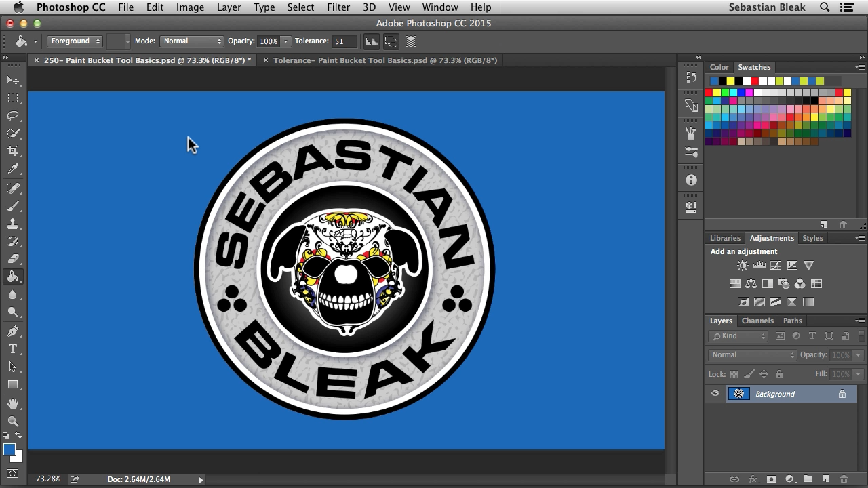Add a Color Balance adjustment
Screen dimensions: 868x488
coord(751,284)
